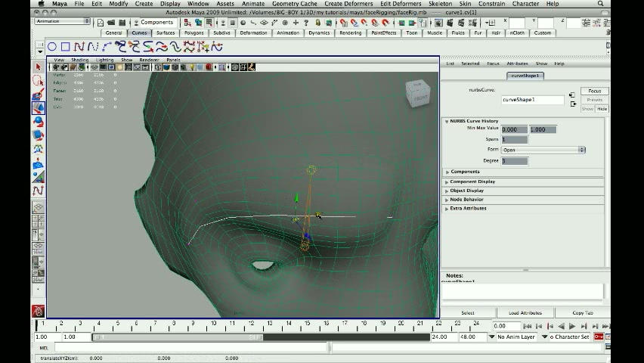The width and height of the screenshot is (644, 363).
Task: Click the view cube in viewport
Action: (418, 94)
